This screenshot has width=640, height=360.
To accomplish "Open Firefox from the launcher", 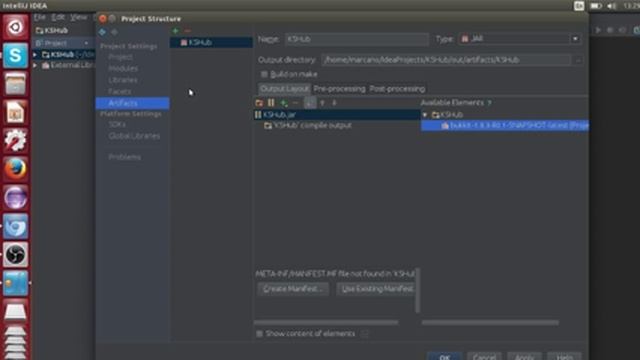I will 16,169.
